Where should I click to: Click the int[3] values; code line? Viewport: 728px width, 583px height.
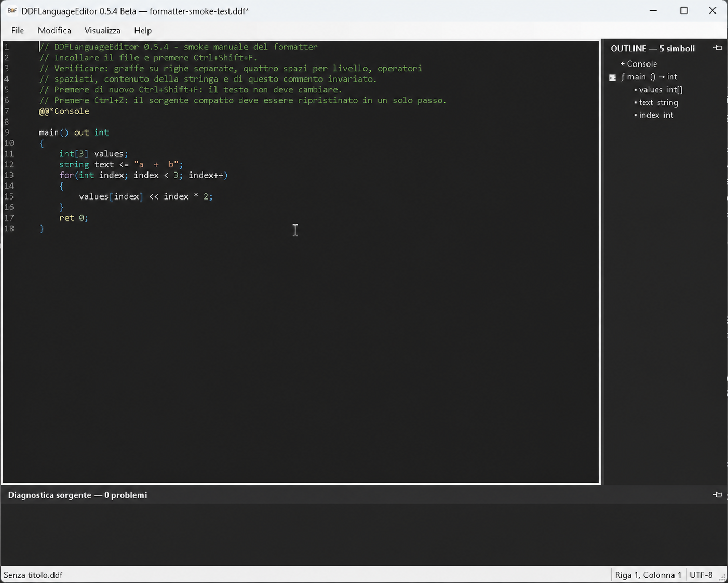93,154
